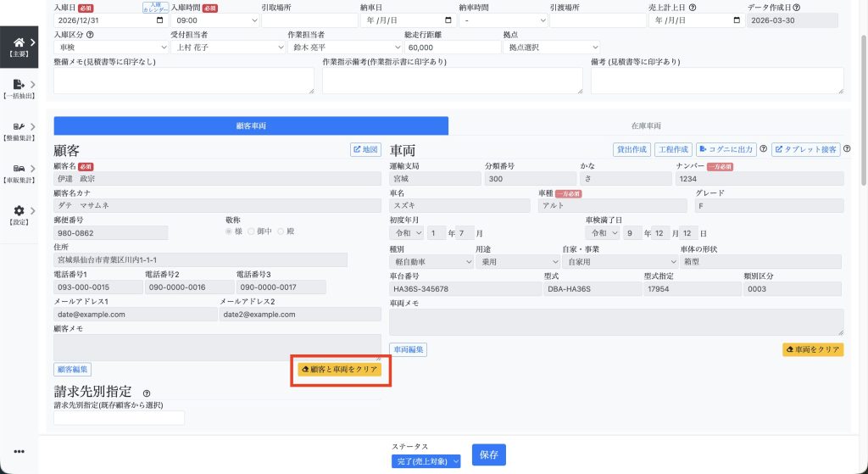Click the 総走行距離 60,000 field
This screenshot has width=868, height=474.
point(453,47)
